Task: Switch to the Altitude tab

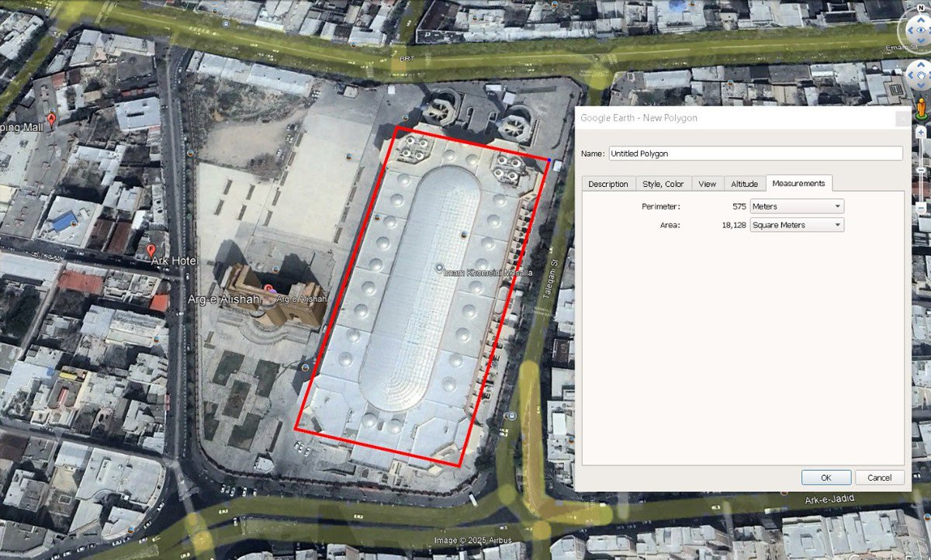Action: tap(744, 184)
